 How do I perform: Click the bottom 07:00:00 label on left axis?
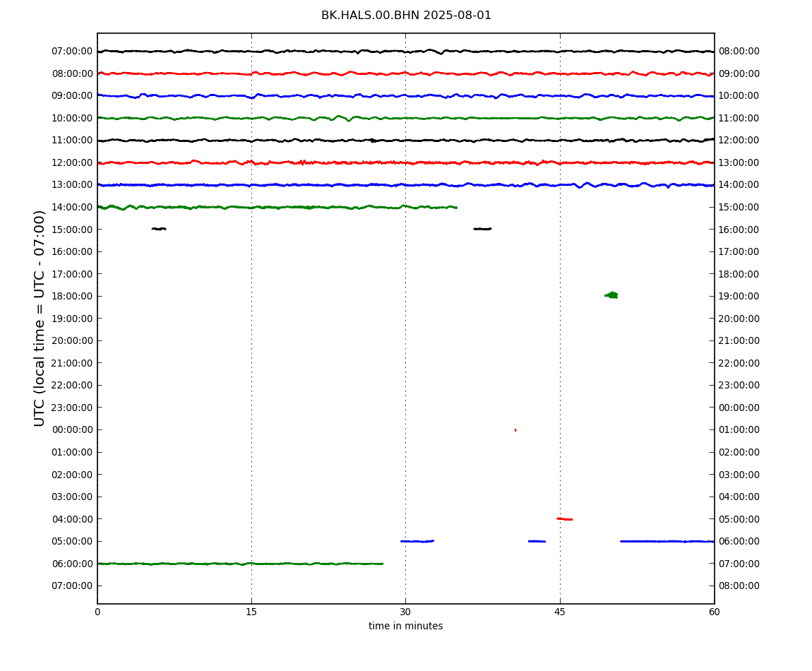(x=72, y=586)
